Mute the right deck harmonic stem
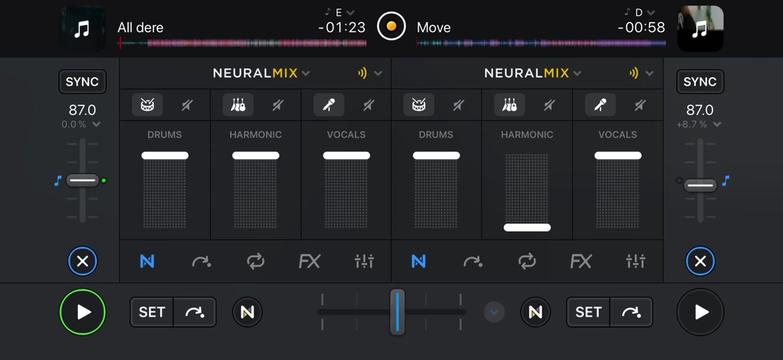The image size is (783, 360). point(550,105)
